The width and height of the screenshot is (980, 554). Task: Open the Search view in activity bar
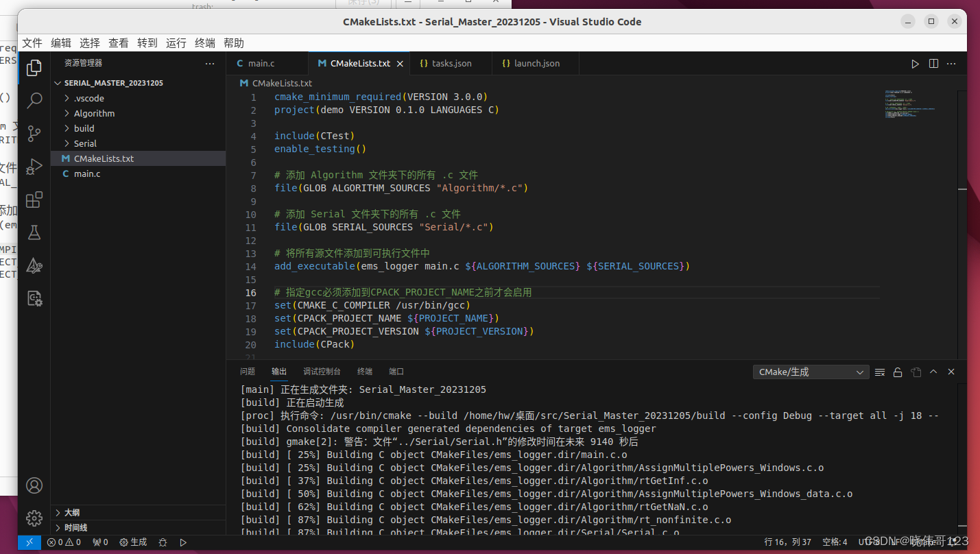tap(34, 100)
